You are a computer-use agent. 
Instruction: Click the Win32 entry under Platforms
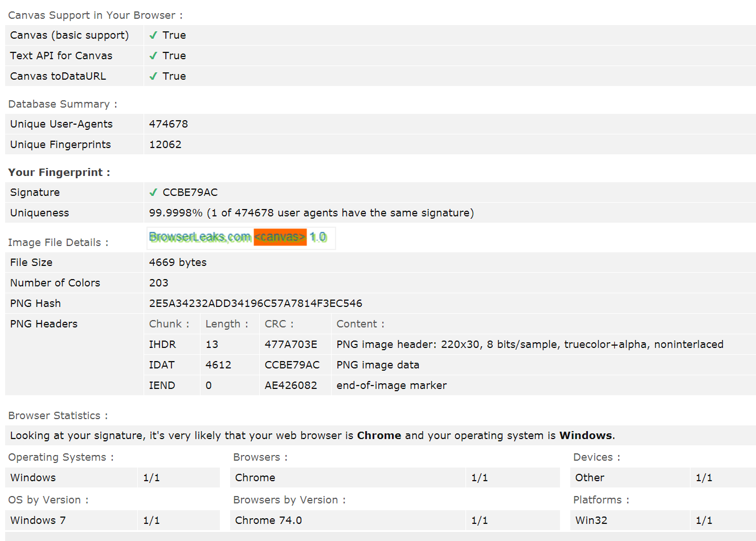[x=591, y=520]
